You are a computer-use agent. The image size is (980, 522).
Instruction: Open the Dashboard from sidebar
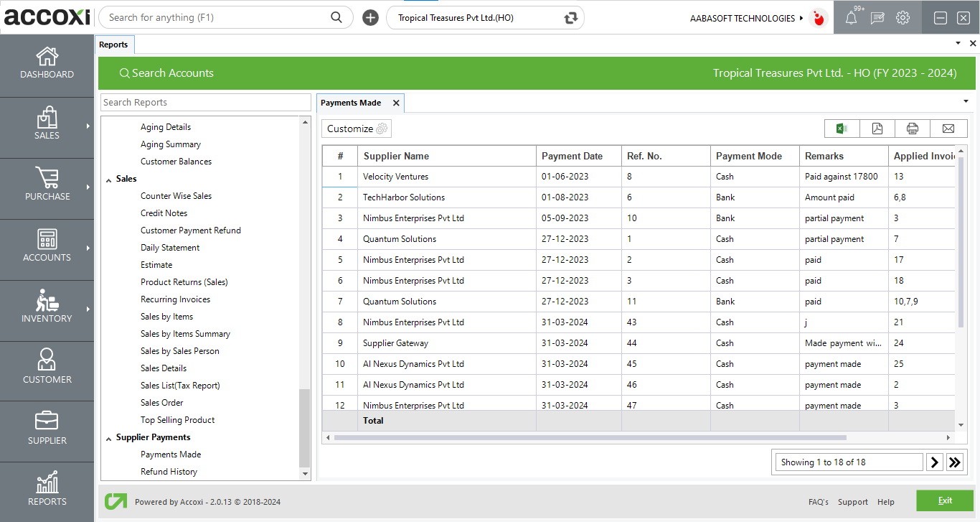[47, 63]
